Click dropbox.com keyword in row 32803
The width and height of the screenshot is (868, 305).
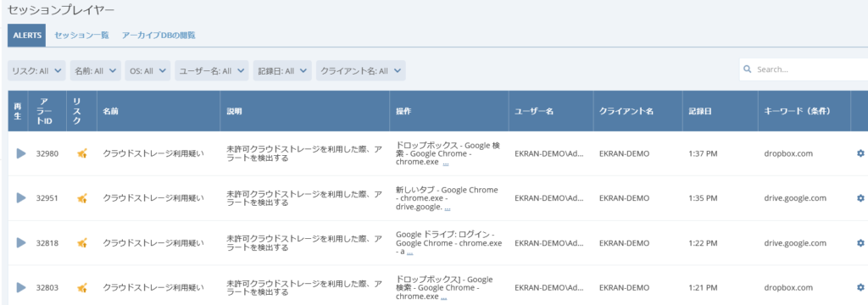pos(788,287)
